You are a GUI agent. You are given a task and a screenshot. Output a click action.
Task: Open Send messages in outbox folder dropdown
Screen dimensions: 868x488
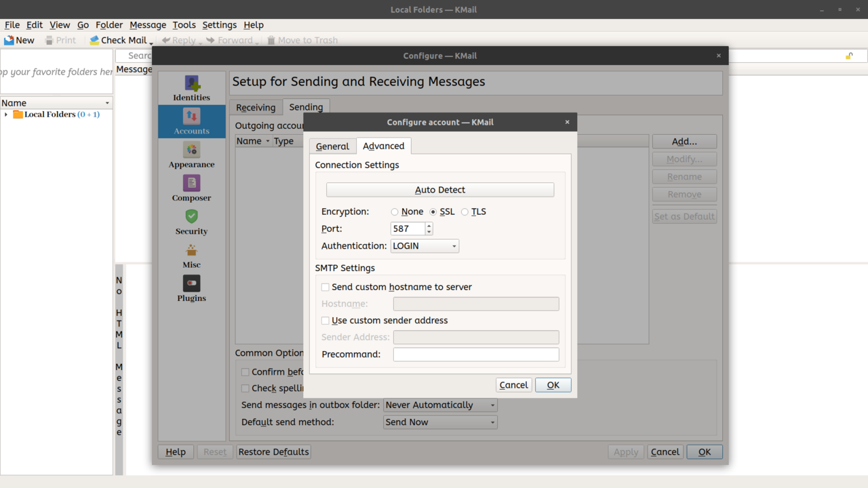(440, 405)
